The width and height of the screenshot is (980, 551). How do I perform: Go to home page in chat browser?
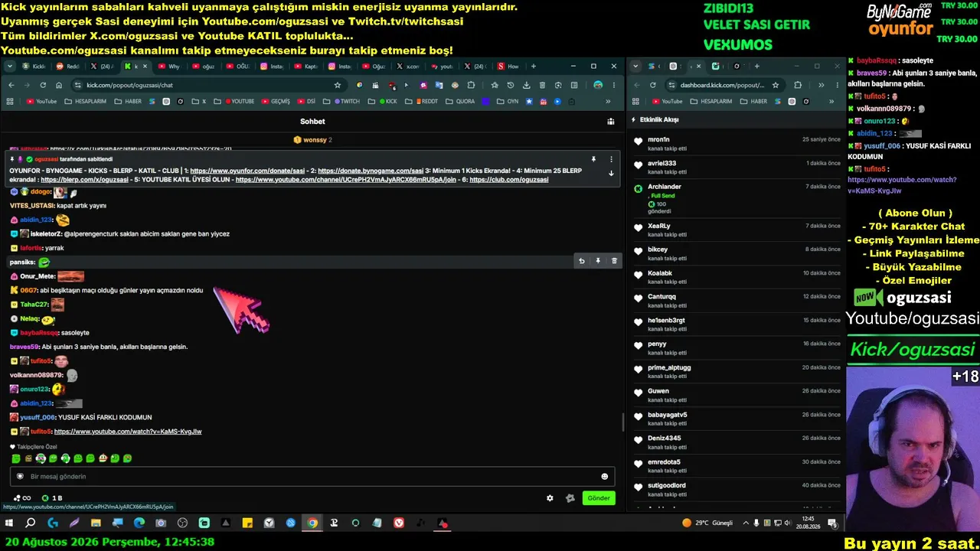[59, 85]
